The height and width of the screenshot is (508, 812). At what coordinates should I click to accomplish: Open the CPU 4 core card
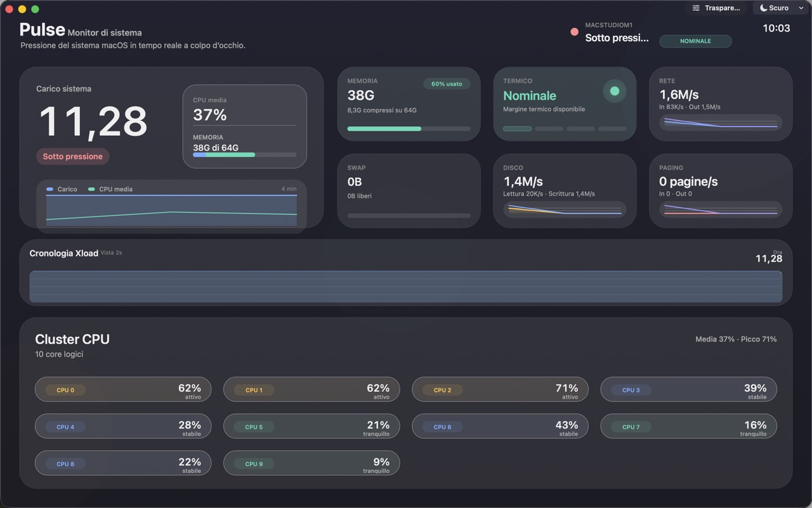coord(123,426)
